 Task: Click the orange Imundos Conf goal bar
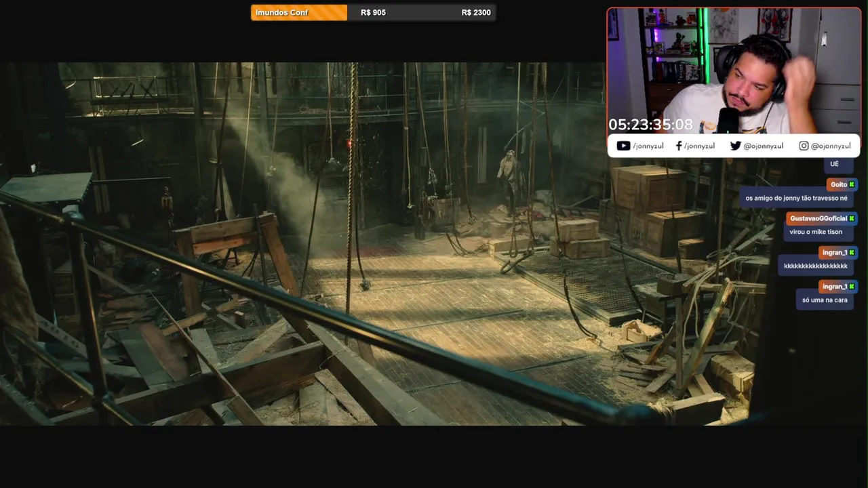click(x=299, y=12)
